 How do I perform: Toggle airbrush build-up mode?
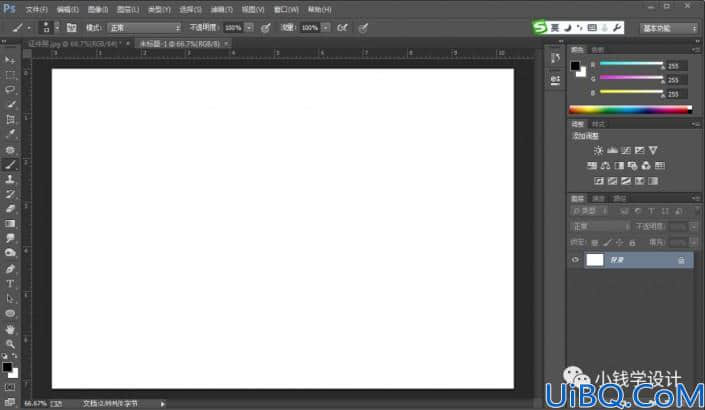(342, 28)
